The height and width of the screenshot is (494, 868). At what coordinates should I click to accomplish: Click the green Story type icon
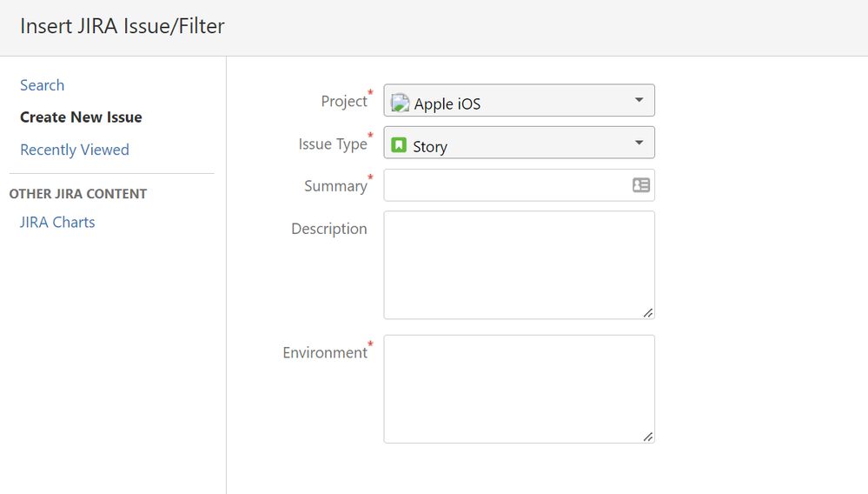(x=399, y=145)
